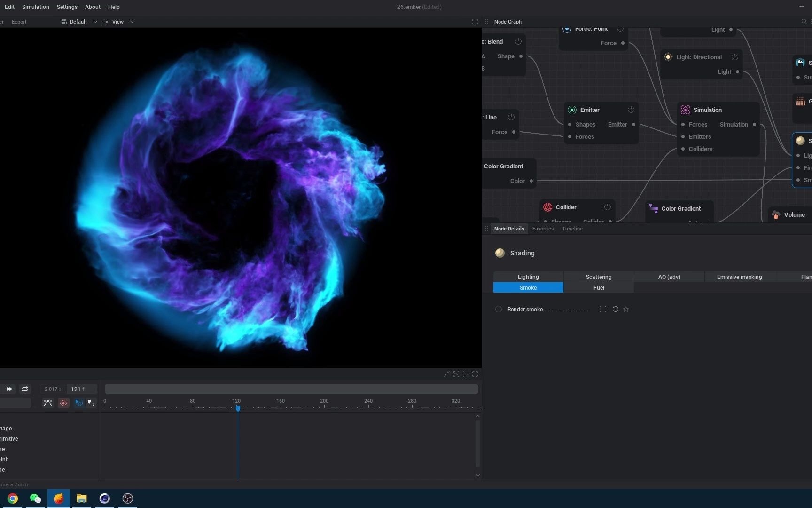Open Google Chrome from the taskbar
812x508 pixels.
[13, 499]
